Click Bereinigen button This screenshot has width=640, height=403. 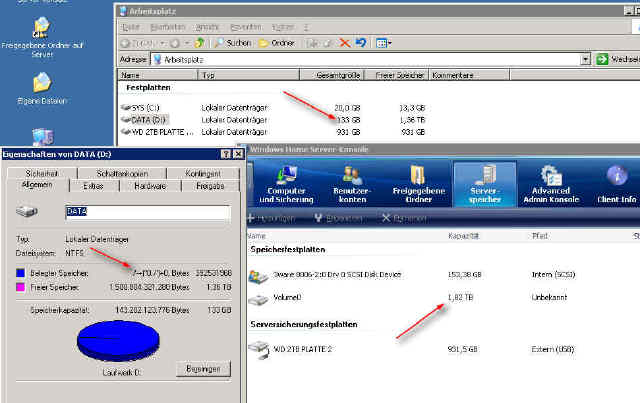[203, 369]
